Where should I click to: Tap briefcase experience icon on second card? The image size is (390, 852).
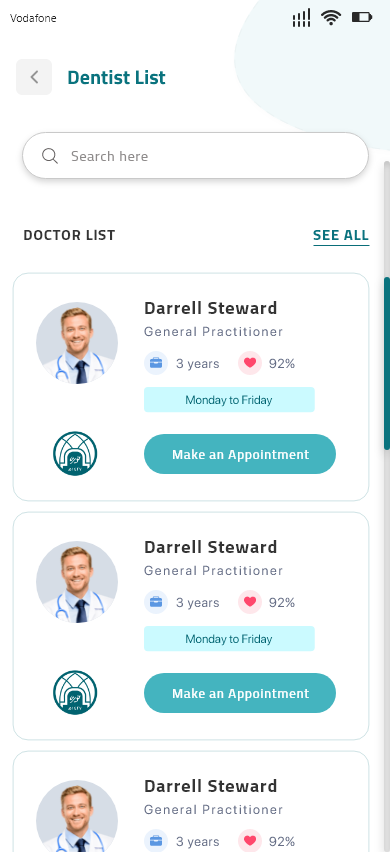[x=156, y=603]
